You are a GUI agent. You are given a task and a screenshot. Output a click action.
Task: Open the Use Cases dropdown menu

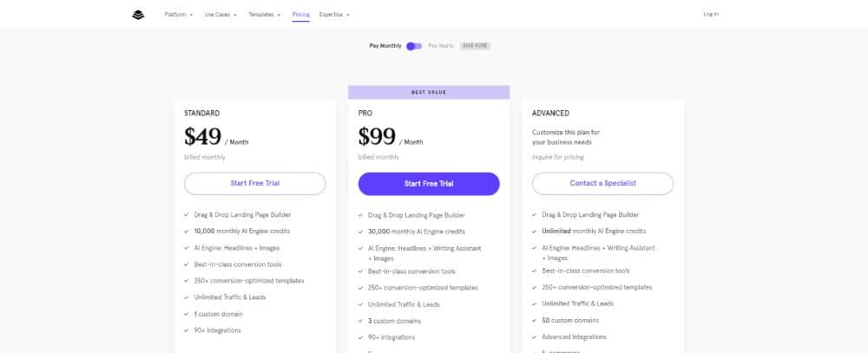(220, 15)
